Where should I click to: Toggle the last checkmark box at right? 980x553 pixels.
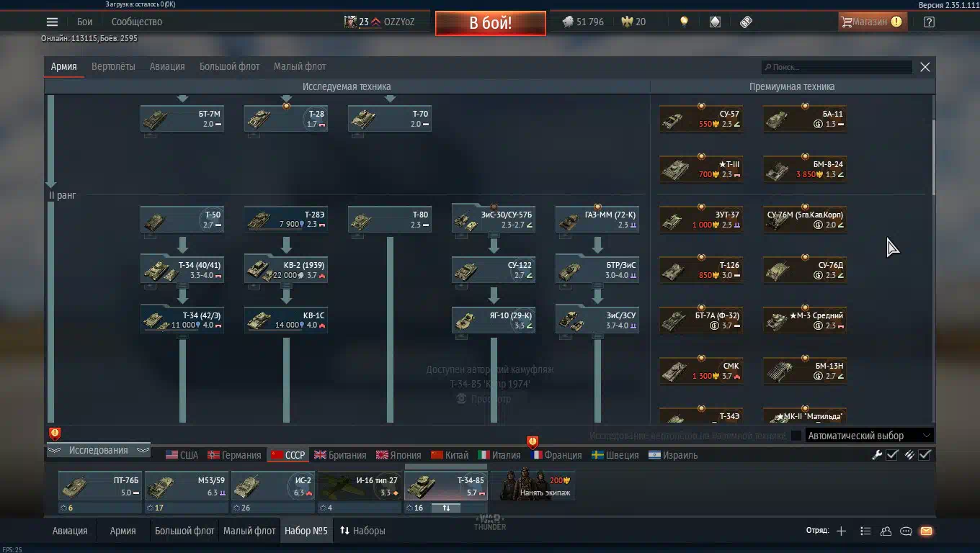pyautogui.click(x=925, y=454)
